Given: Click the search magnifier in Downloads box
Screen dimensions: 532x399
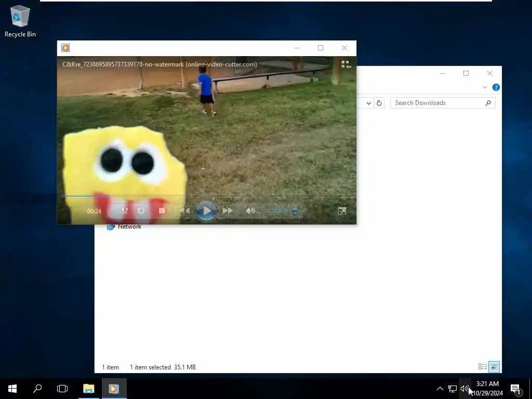Looking at the screenshot, I should click(488, 103).
